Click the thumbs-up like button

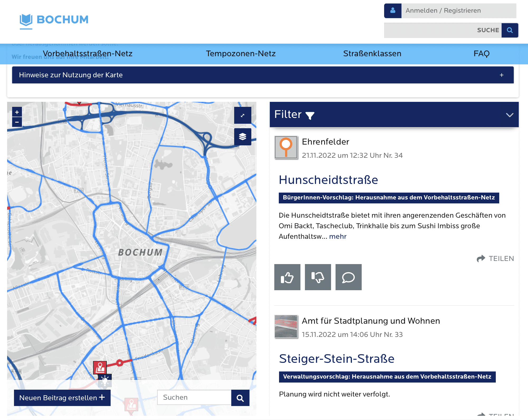tap(287, 277)
